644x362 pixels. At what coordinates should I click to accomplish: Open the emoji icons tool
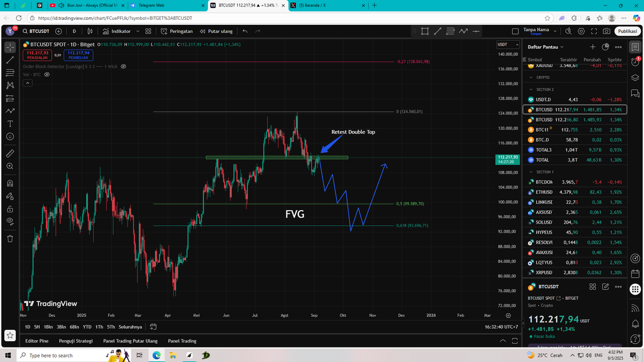[x=10, y=136]
